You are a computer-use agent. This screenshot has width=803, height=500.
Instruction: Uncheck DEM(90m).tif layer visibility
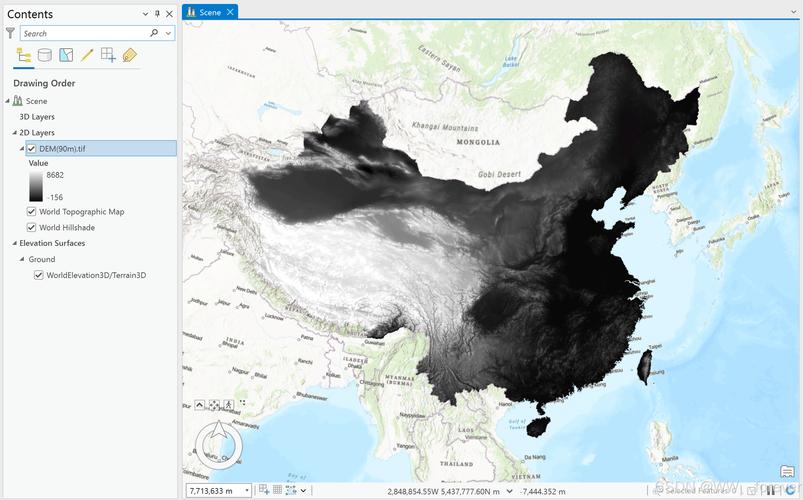(31, 149)
